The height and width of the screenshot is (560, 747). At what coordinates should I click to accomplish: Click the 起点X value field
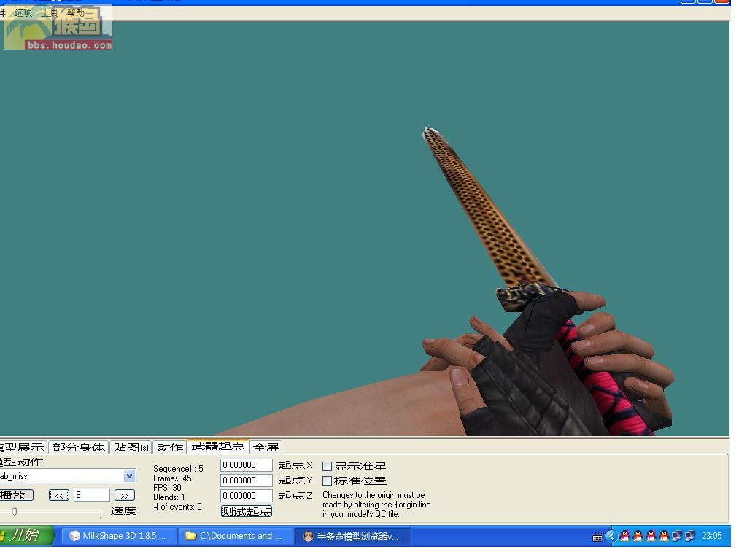(247, 465)
